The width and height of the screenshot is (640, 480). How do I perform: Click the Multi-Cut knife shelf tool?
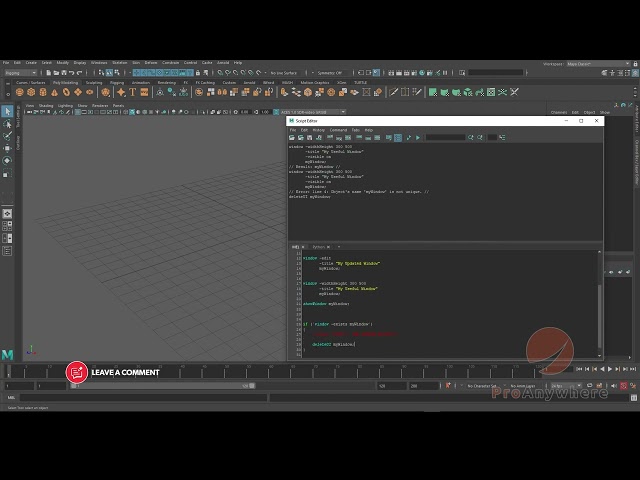pyautogui.click(x=393, y=92)
